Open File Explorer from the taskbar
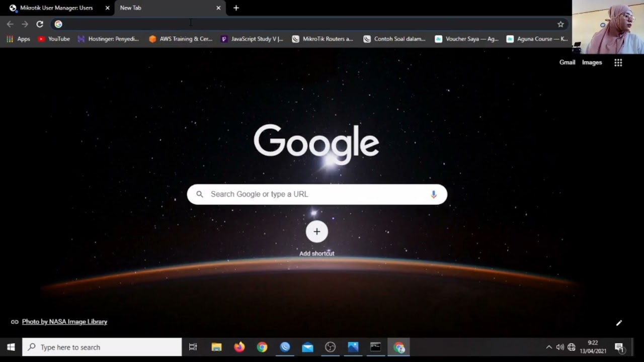644x362 pixels. (x=216, y=347)
